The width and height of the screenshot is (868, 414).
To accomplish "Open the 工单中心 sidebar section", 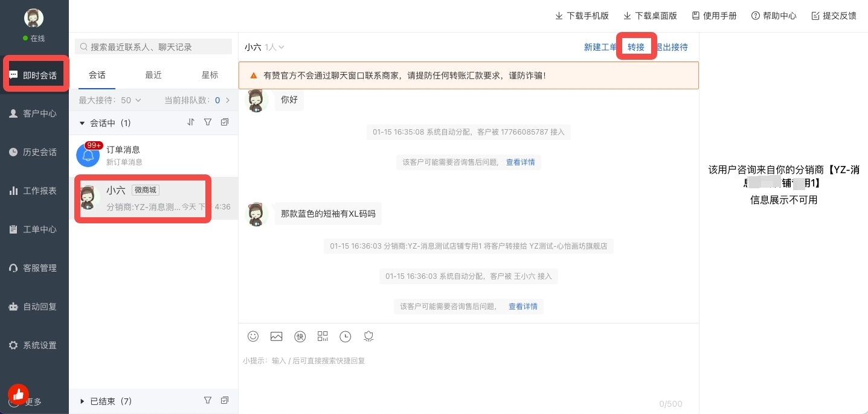I will click(x=34, y=229).
